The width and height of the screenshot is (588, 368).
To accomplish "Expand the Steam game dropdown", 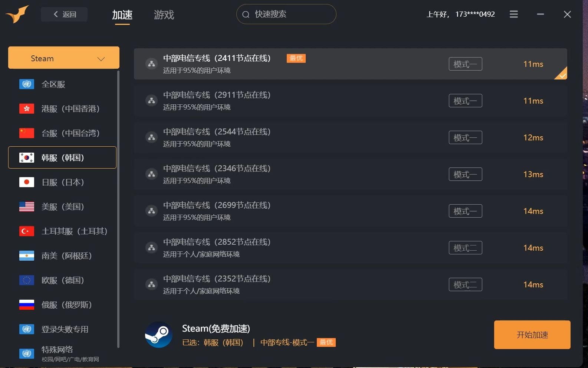I will coord(64,58).
